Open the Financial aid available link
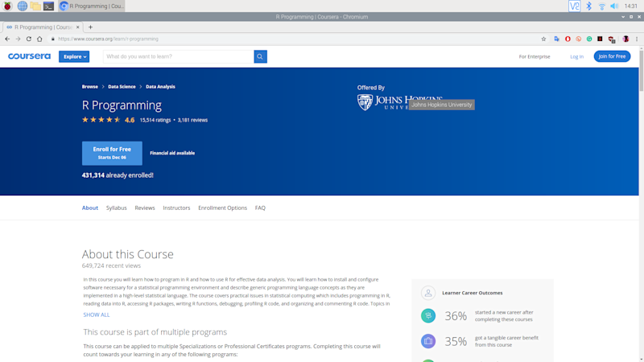 pyautogui.click(x=172, y=153)
